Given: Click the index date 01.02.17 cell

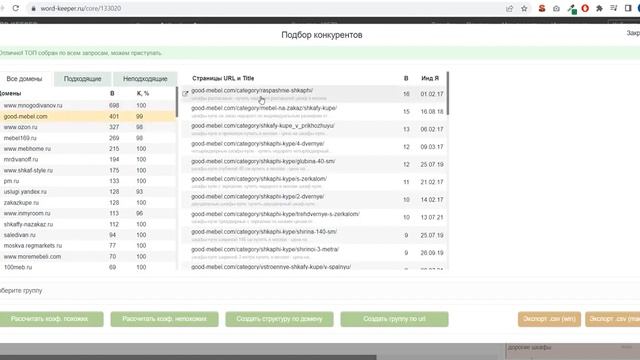Looking at the screenshot, I should (431, 94).
